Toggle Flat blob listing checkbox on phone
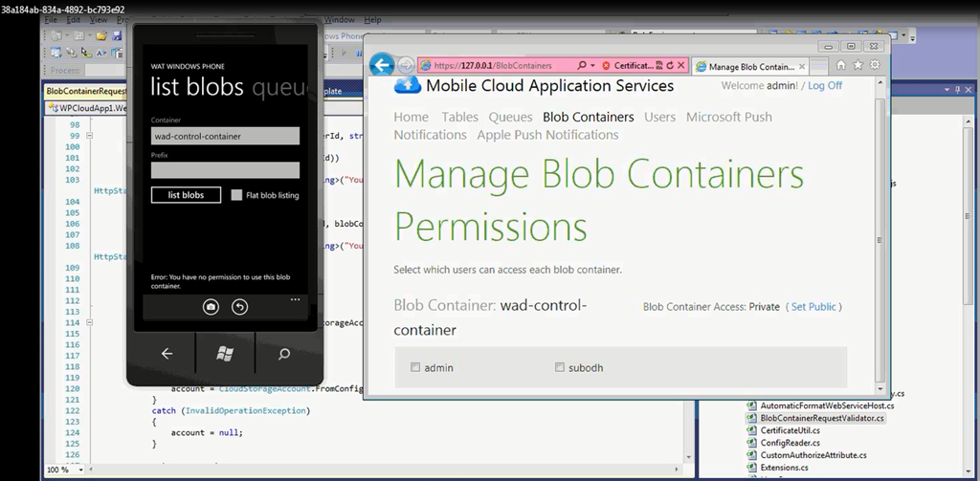Viewport: 980px width, 481px height. (236, 195)
